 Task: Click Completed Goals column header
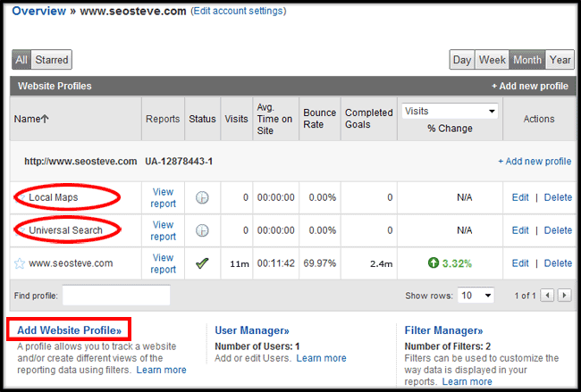click(x=368, y=119)
